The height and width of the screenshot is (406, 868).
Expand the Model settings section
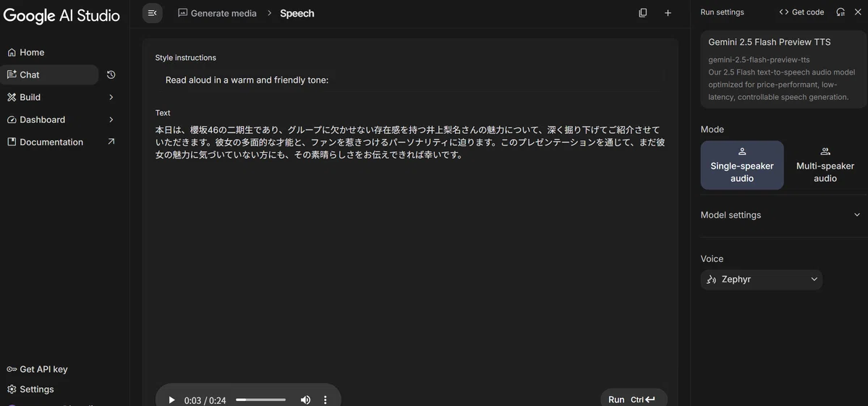click(x=781, y=215)
